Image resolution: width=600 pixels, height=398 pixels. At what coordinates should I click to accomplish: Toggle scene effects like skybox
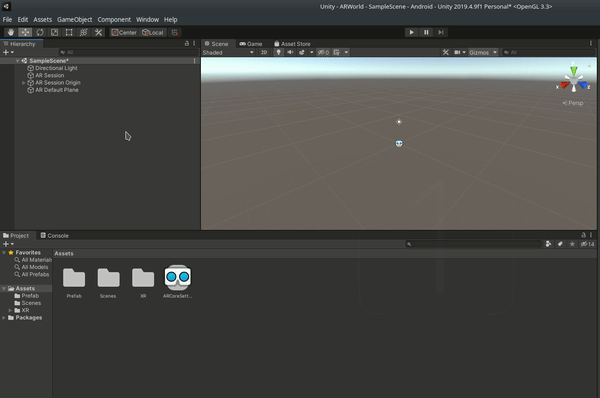pos(302,52)
